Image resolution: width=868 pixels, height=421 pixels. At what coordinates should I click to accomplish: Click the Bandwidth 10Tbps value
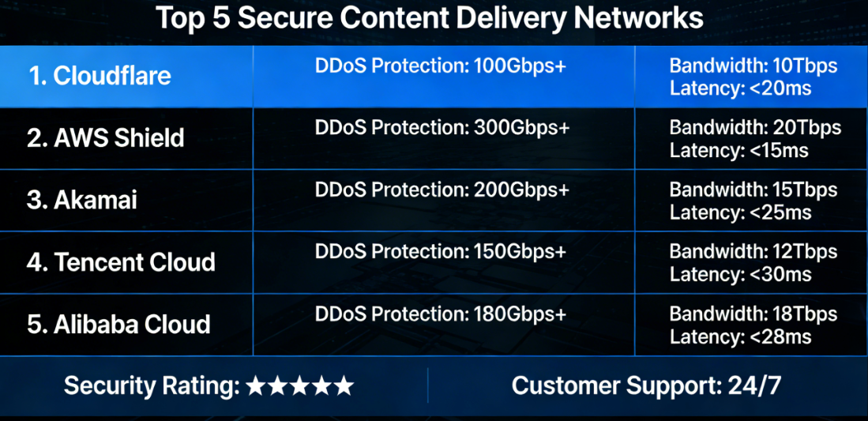pyautogui.click(x=753, y=66)
